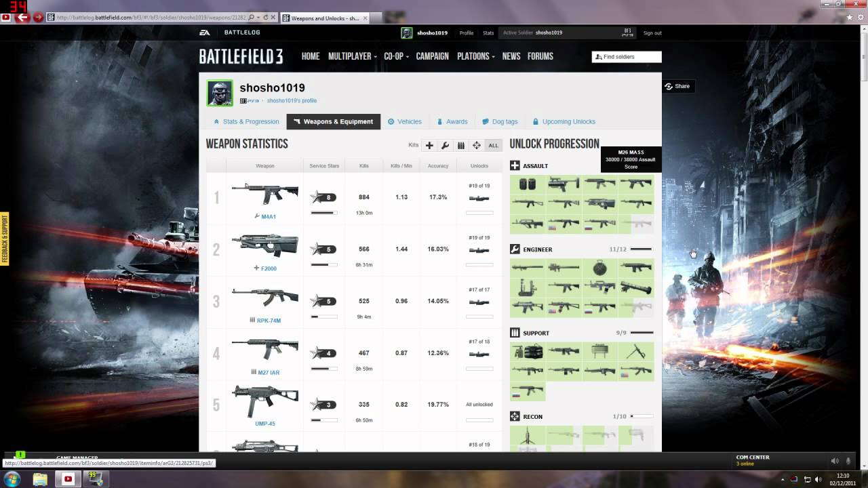
Task: Click the EA logo in Battlelog bar
Action: pos(204,33)
